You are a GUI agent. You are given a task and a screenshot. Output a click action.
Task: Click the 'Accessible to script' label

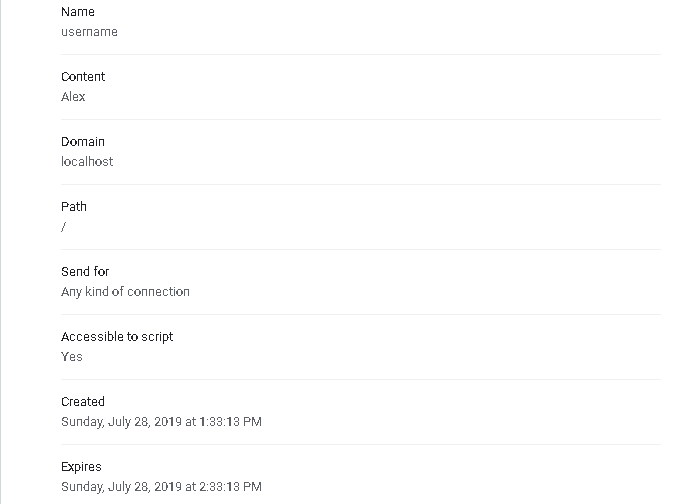click(117, 337)
